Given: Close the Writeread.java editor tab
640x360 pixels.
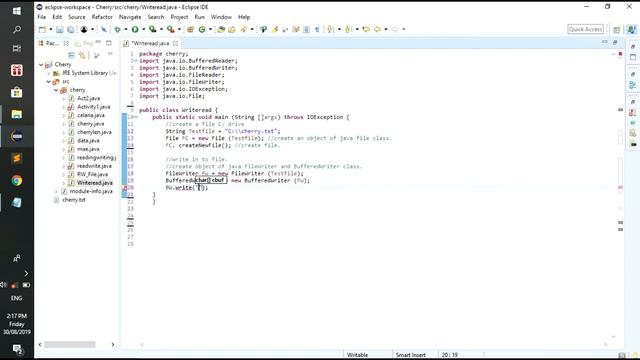Looking at the screenshot, I should [175, 43].
